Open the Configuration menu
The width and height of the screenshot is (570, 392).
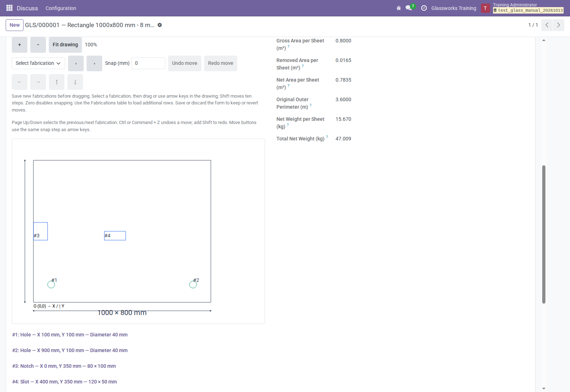pyautogui.click(x=61, y=8)
